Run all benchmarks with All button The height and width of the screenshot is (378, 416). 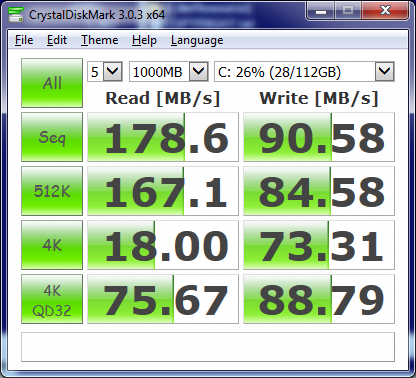coord(52,83)
